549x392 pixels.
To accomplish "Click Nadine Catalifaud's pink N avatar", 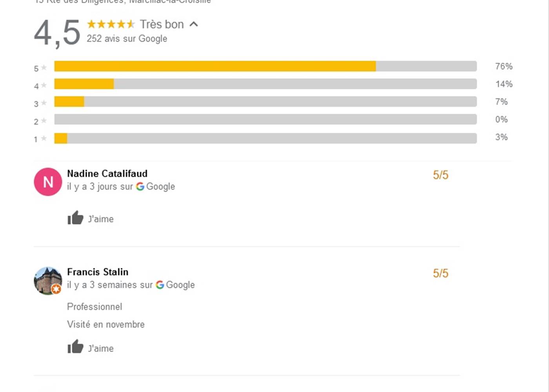I will (x=48, y=182).
